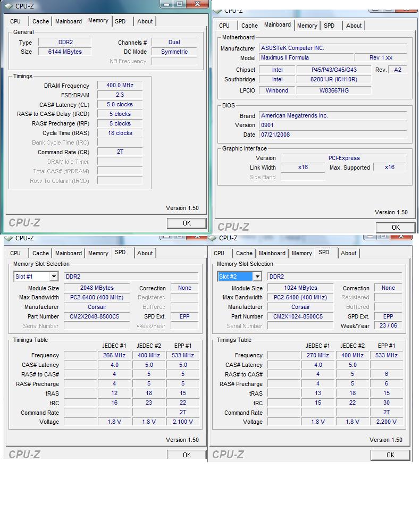Click the Dual Channels # value
The image size is (420, 528).
click(x=174, y=42)
